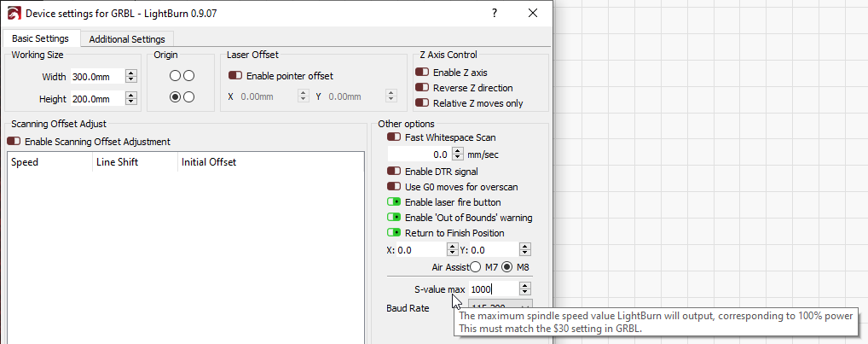Open the Additional Settings tab

pos(127,39)
